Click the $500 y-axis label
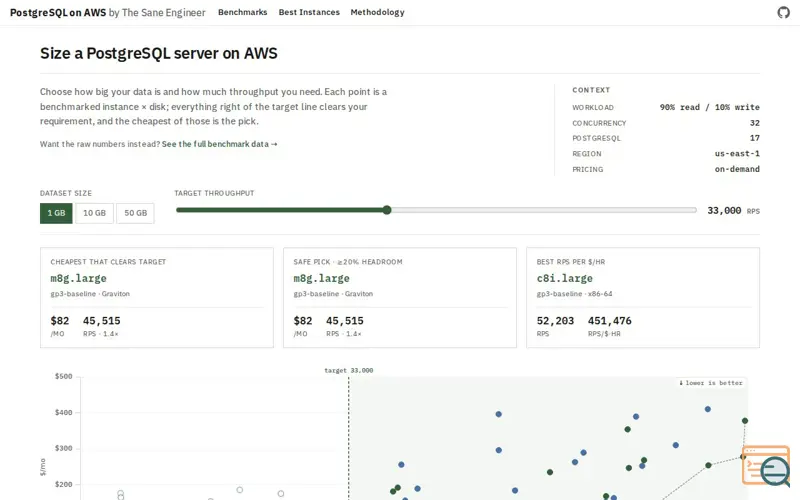This screenshot has height=500, width=800. (x=64, y=377)
